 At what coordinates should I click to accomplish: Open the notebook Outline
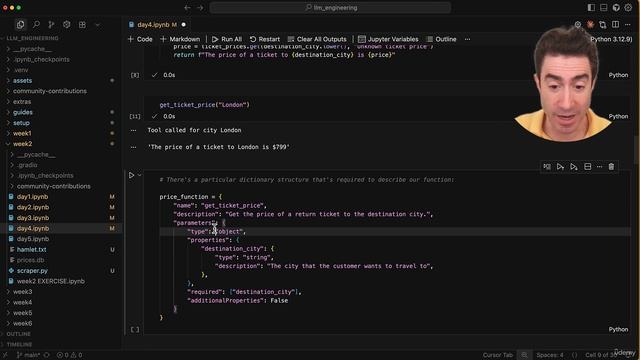click(441, 39)
